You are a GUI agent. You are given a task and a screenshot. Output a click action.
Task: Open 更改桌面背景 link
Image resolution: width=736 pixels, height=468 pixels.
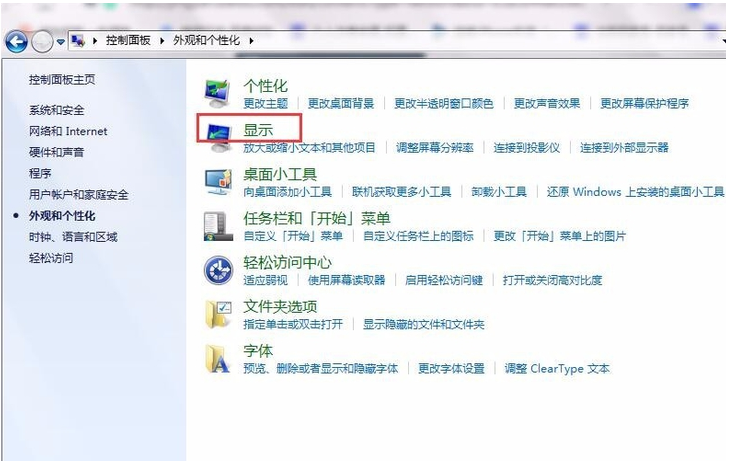(x=341, y=103)
